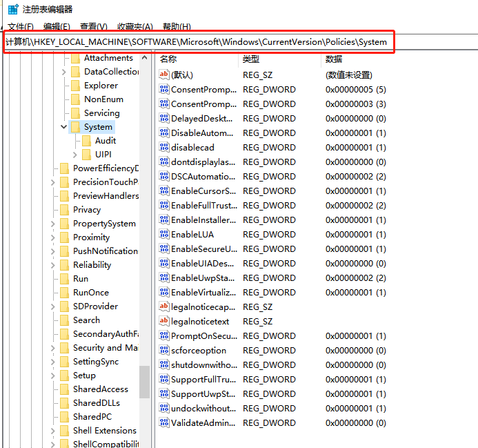The width and height of the screenshot is (478, 448).
Task: Click the DelayedDeskt... DWORD value icon
Action: [164, 118]
